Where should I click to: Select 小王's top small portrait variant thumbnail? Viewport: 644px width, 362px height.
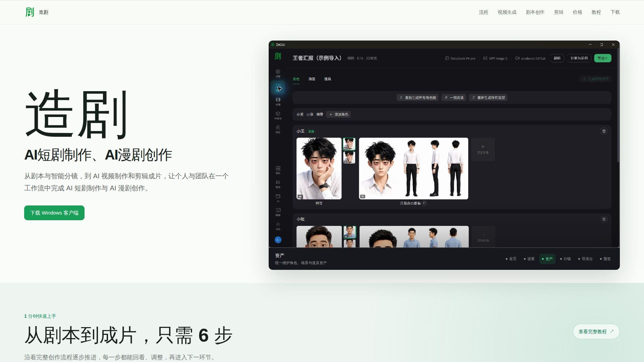pos(349,144)
